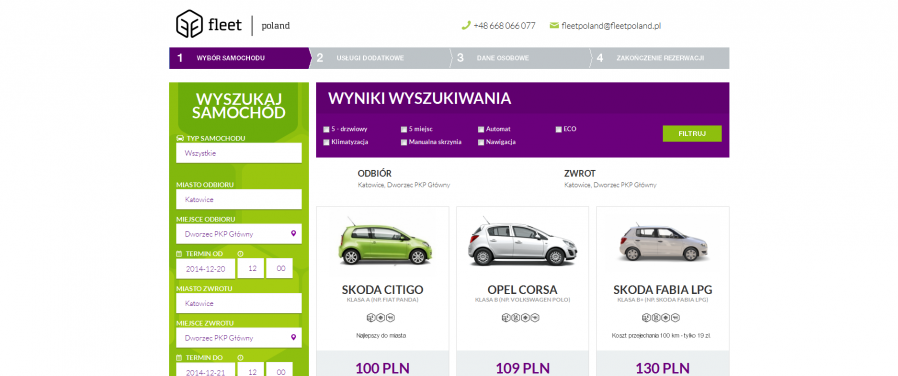Image resolution: width=898 pixels, height=376 pixels.
Task: Click the car icon beside Typ samochodu
Action: (180, 138)
